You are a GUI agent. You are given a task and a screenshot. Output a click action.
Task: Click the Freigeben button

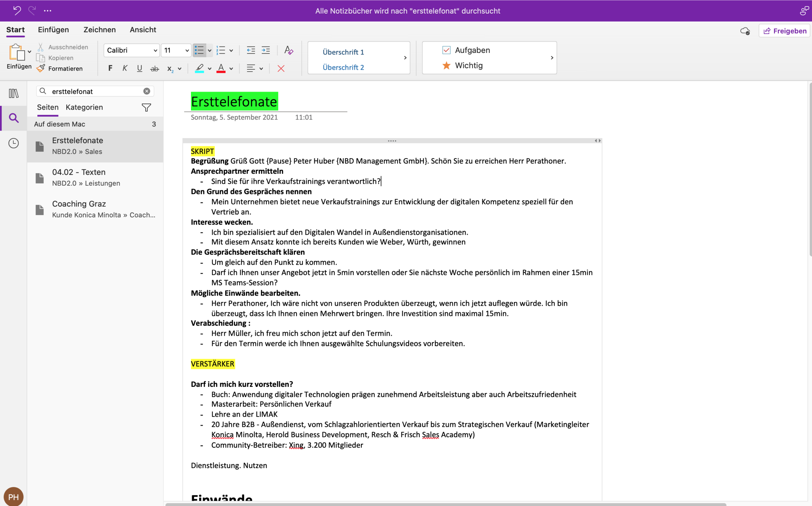coord(784,31)
